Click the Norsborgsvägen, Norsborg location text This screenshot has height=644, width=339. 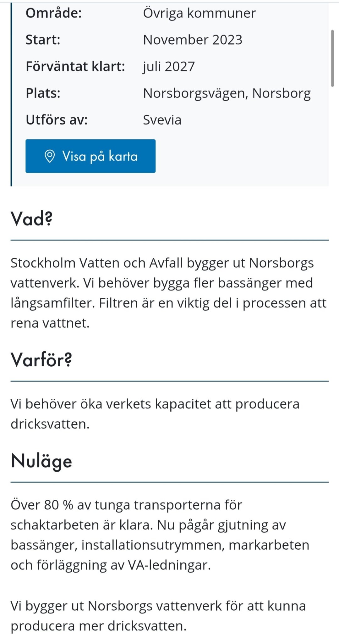tap(227, 93)
